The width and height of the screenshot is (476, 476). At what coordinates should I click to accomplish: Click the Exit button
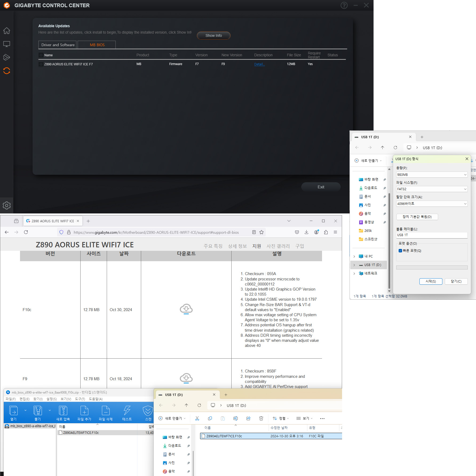tap(321, 187)
